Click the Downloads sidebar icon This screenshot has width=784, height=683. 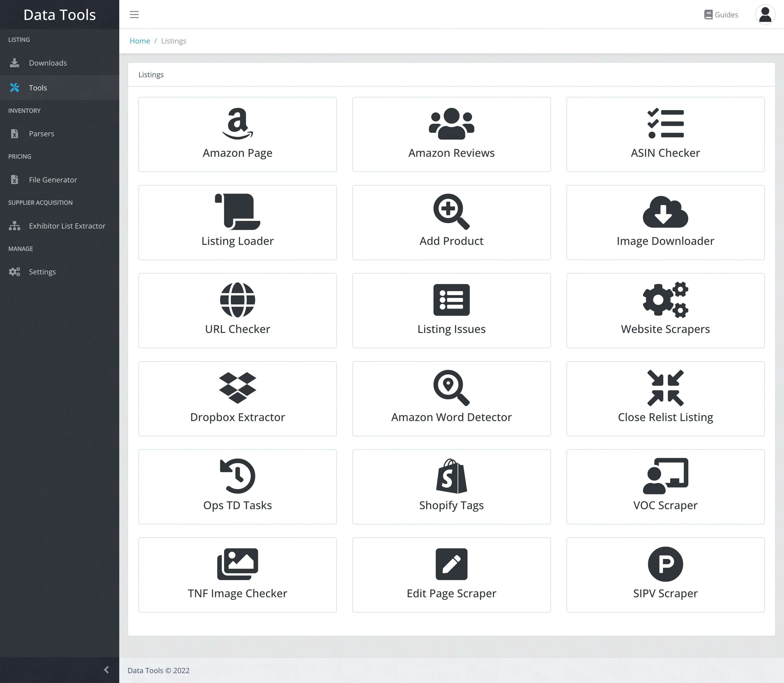coord(15,63)
